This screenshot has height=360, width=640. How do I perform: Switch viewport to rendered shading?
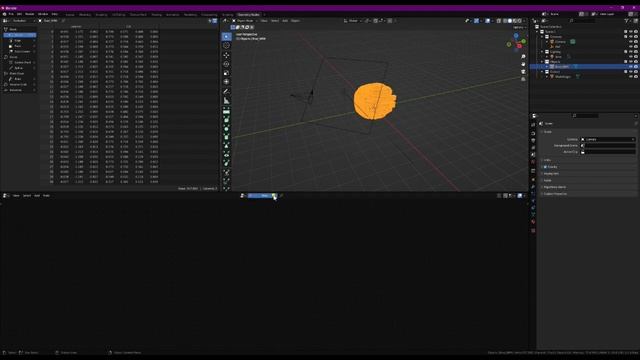tap(520, 21)
